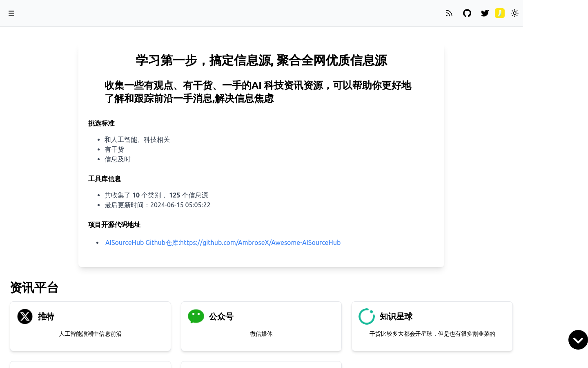Click the line 共收集了 10 个类别
This screenshot has height=368, width=588.
pyautogui.click(x=156, y=195)
